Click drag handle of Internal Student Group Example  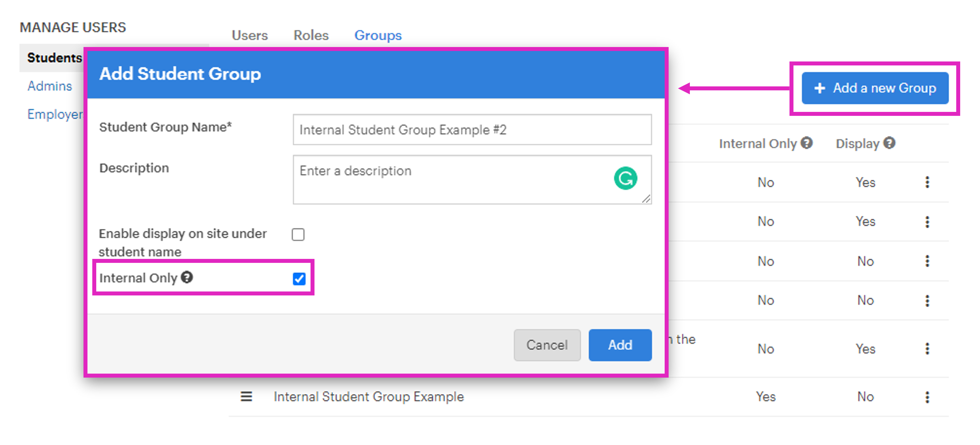[246, 397]
